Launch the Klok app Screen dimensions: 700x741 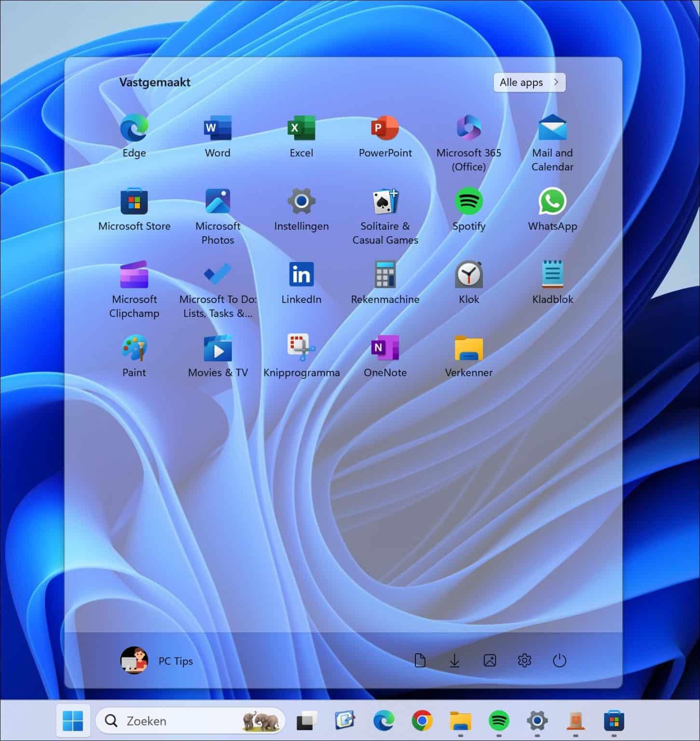[468, 275]
